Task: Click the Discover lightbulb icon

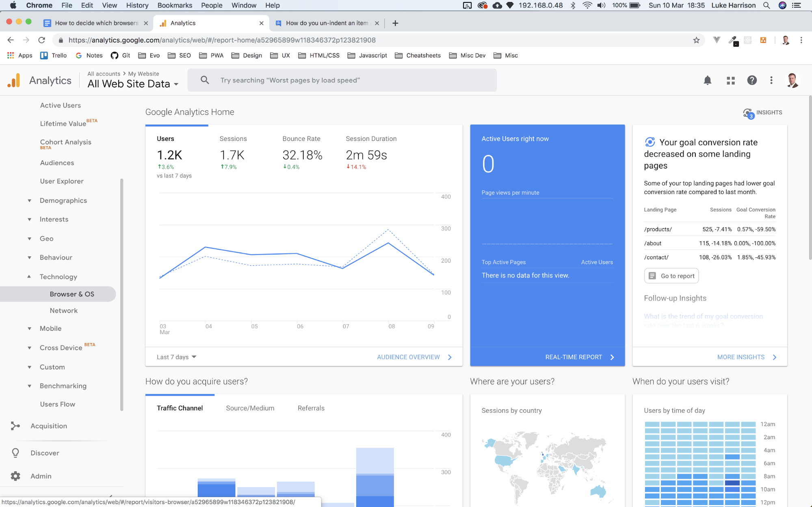Action: 15,453
